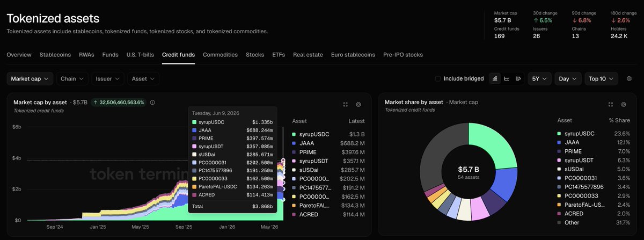
Task: Expand Market share by asset chart fullscreen
Action: pyautogui.click(x=611, y=104)
